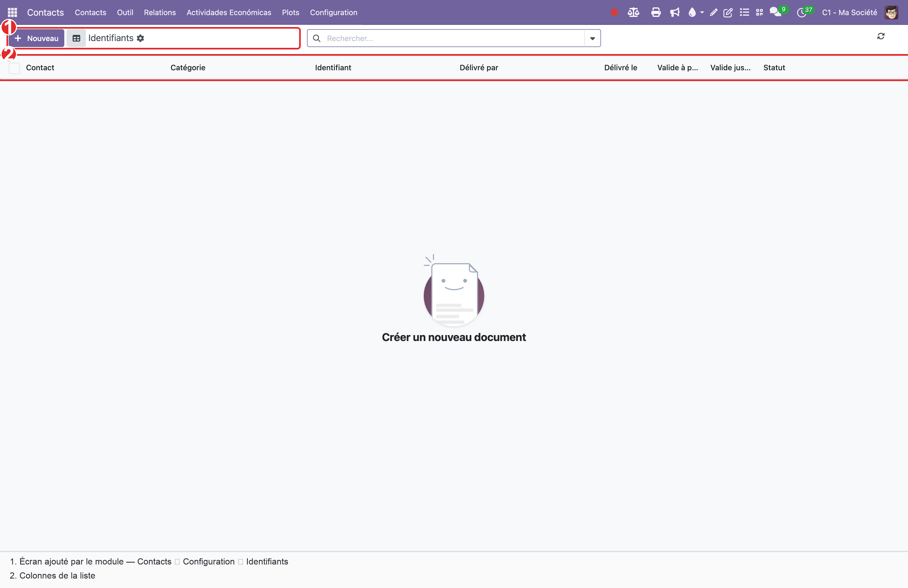
Task: Toggle the select-all checkbox in list header
Action: (14, 68)
